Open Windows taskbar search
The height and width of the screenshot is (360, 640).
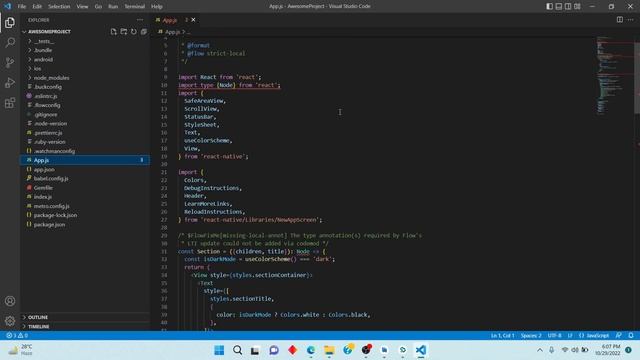pyautogui.click(x=238, y=350)
